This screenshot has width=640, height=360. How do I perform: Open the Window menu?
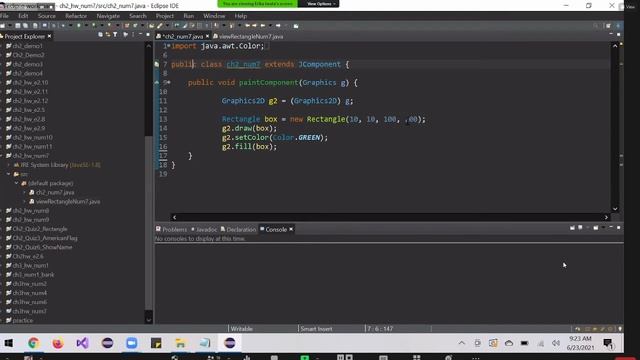(x=214, y=16)
